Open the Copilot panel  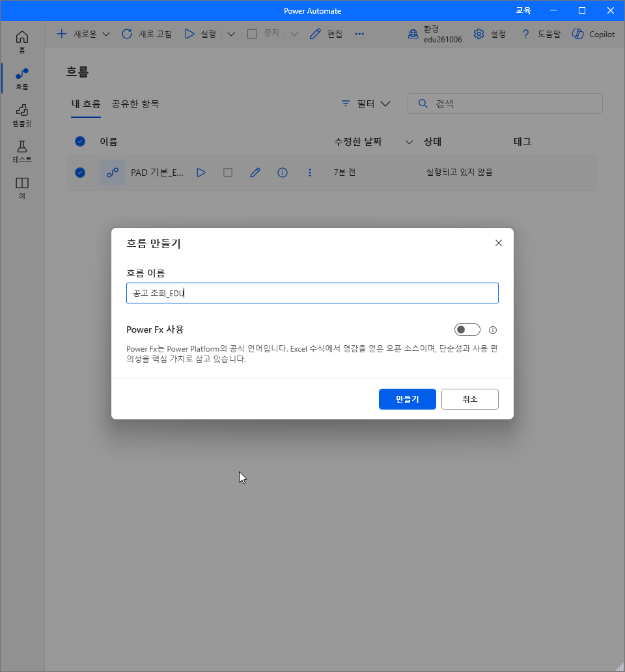click(x=593, y=34)
